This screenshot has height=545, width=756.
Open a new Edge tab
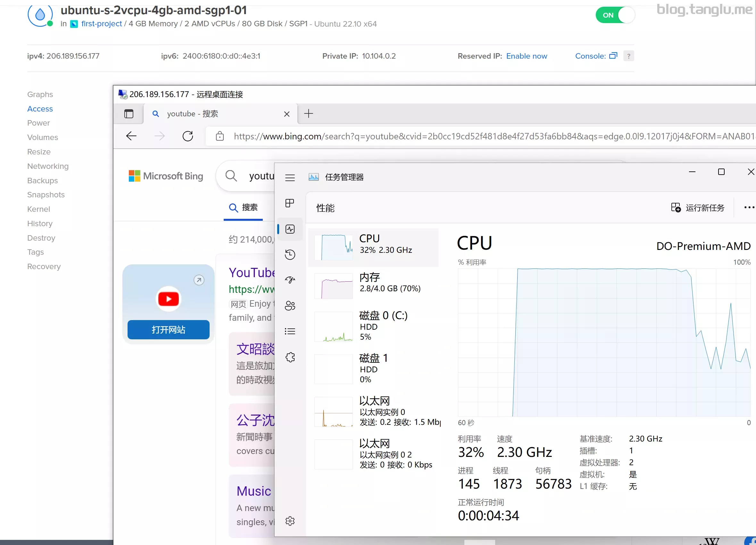tap(308, 114)
